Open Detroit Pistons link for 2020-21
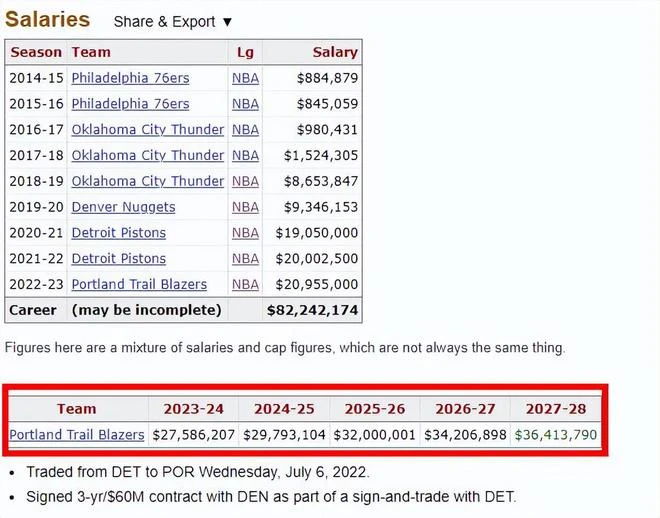Screen dimensions: 660x518 119,233
